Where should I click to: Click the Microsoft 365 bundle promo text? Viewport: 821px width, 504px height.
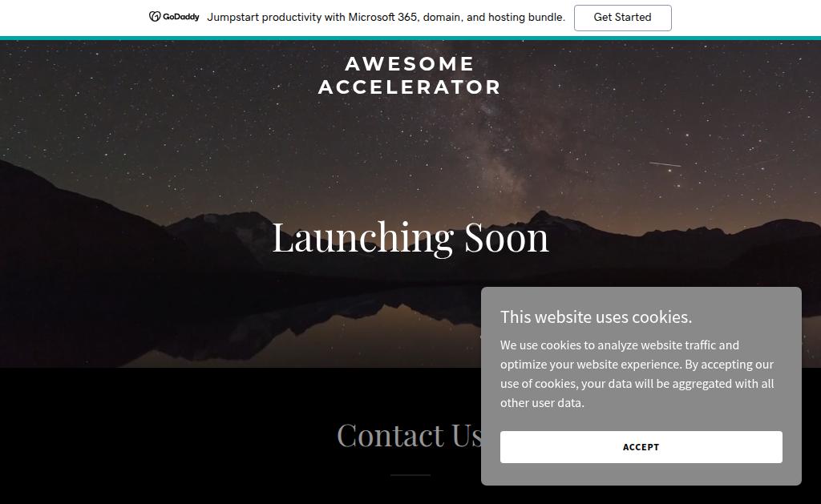[386, 18]
